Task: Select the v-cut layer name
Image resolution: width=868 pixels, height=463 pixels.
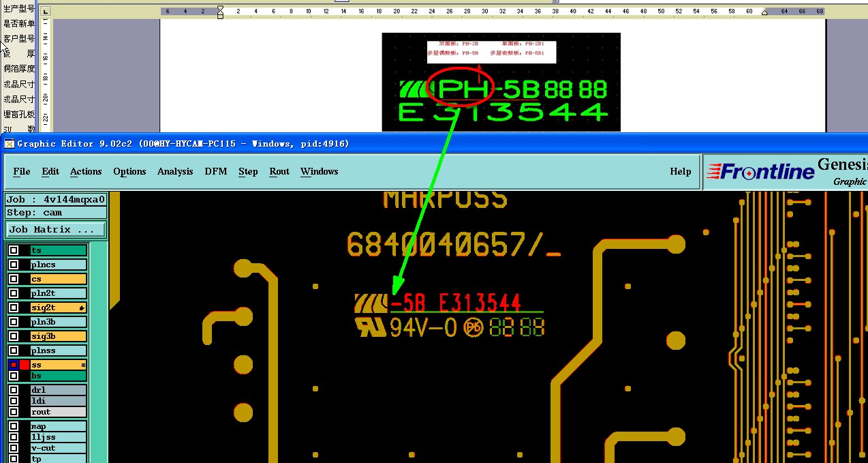Action: 59,448
